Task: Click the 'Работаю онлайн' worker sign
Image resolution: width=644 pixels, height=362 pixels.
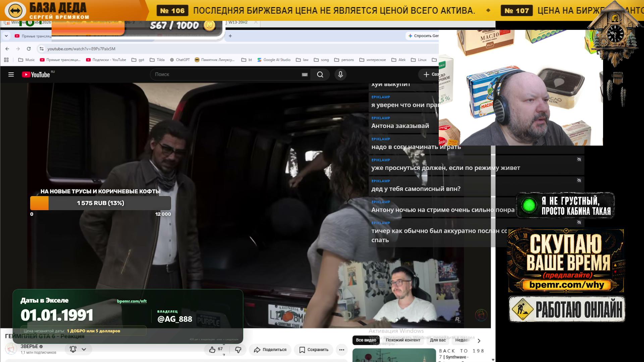Action: tap(567, 309)
